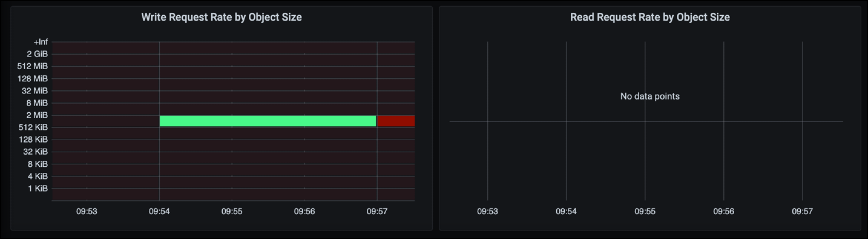
Task: Click the Write Request Rate by Object Size title
Action: [x=221, y=17]
